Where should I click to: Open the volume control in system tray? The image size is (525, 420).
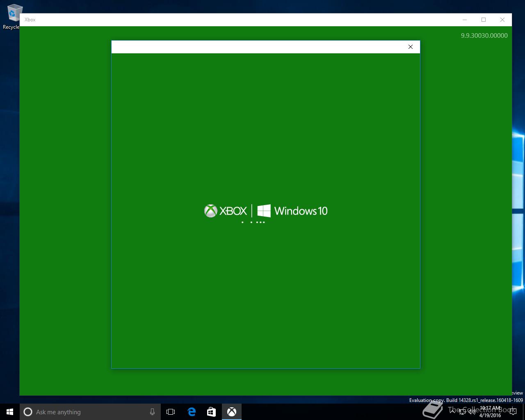[472, 412]
